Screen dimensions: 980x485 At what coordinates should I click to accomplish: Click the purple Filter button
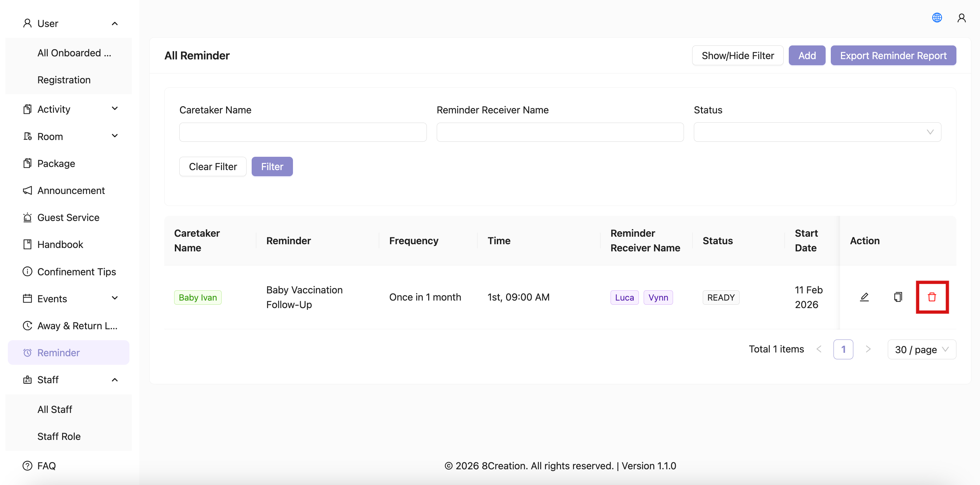click(x=271, y=167)
